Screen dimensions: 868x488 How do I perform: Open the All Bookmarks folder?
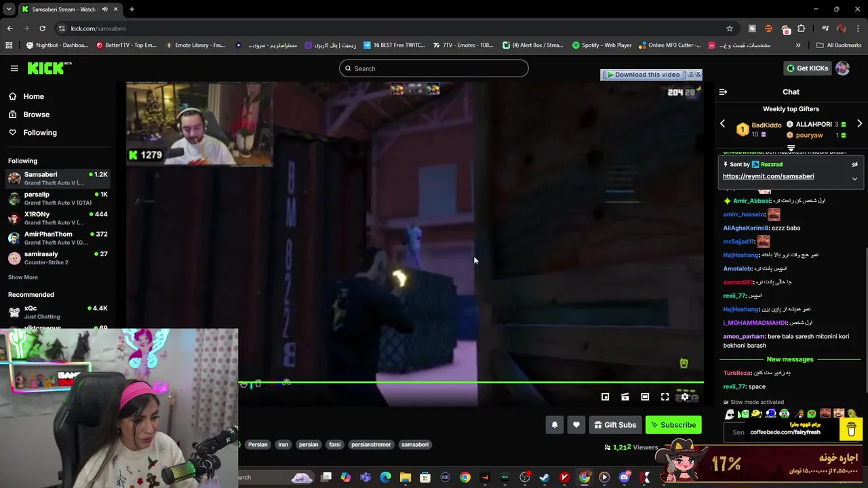click(838, 45)
